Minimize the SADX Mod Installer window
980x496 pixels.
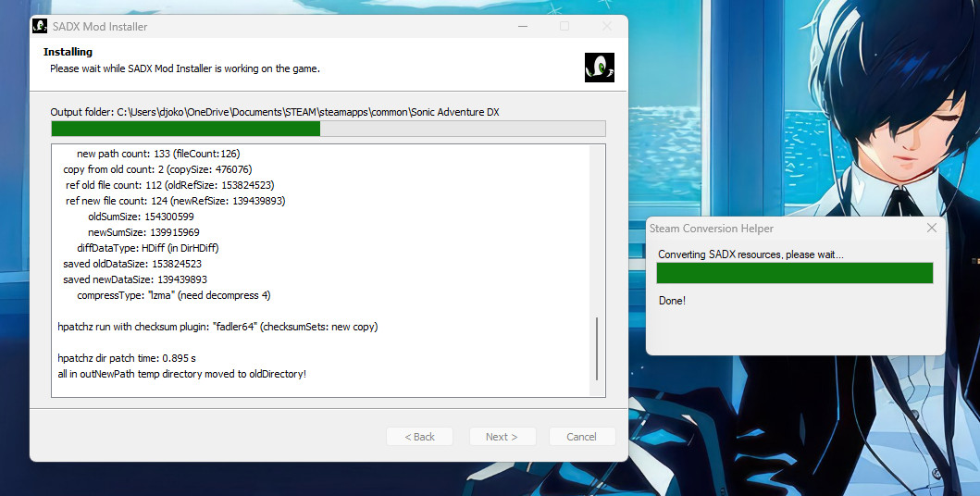[x=522, y=26]
